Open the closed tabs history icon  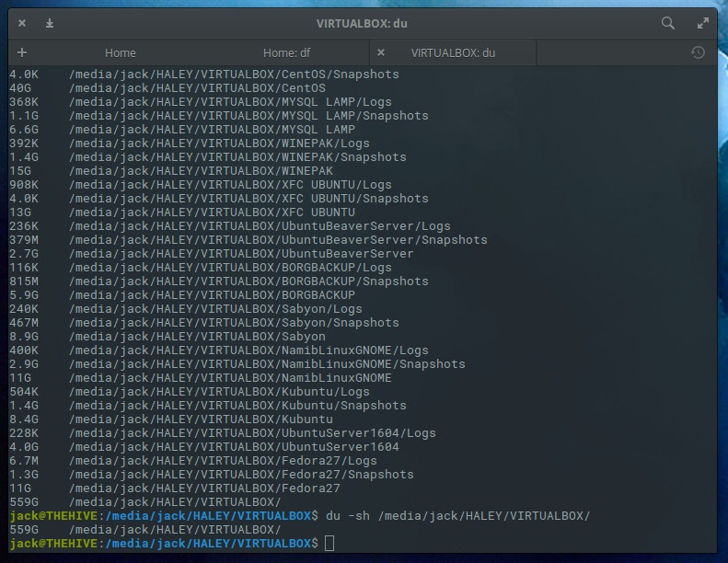click(698, 52)
